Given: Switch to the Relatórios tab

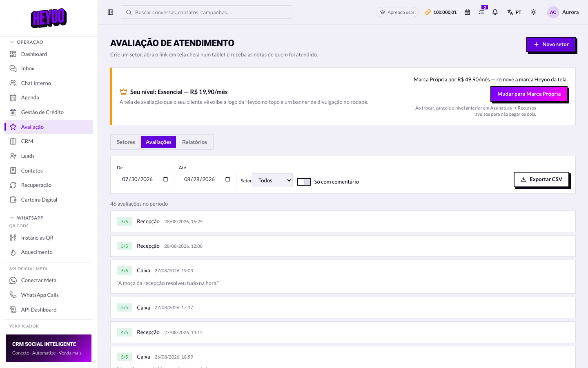Looking at the screenshot, I should (194, 142).
